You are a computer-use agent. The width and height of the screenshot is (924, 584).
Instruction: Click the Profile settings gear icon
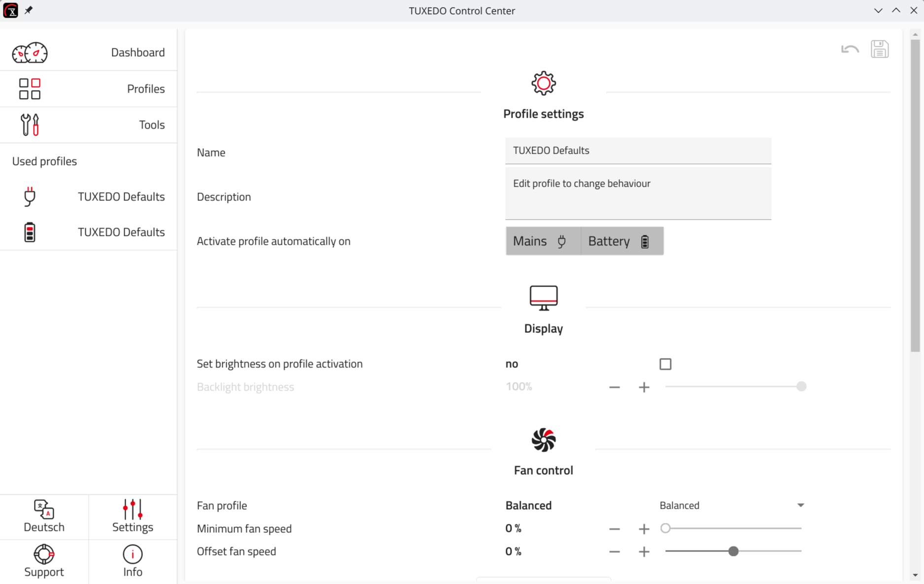[544, 83]
